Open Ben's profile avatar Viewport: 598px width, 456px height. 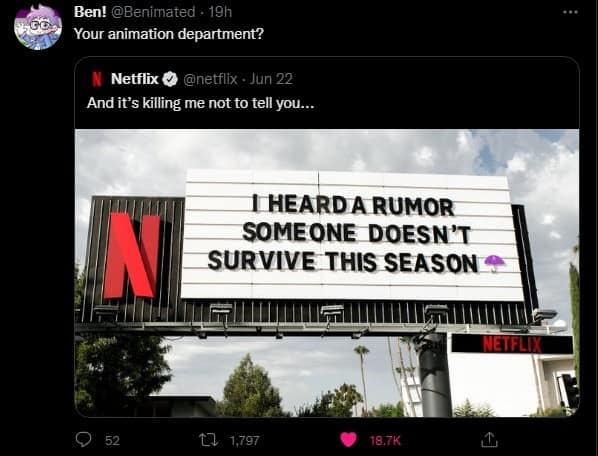38,26
